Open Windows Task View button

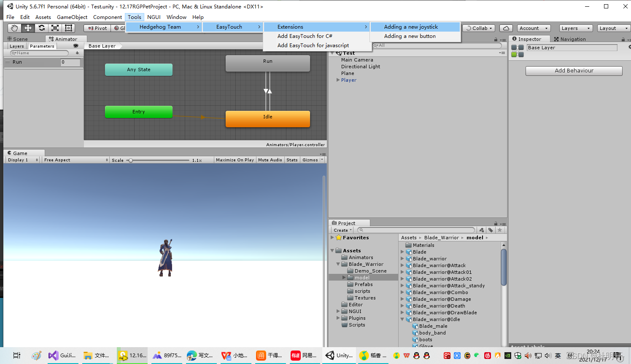click(x=17, y=356)
